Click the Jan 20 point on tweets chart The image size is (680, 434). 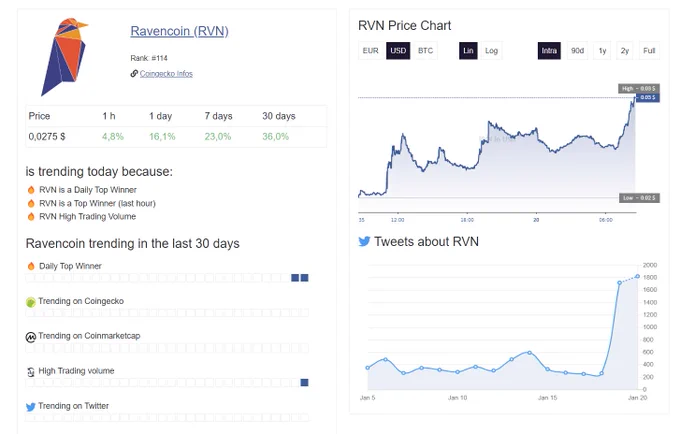[x=638, y=276]
